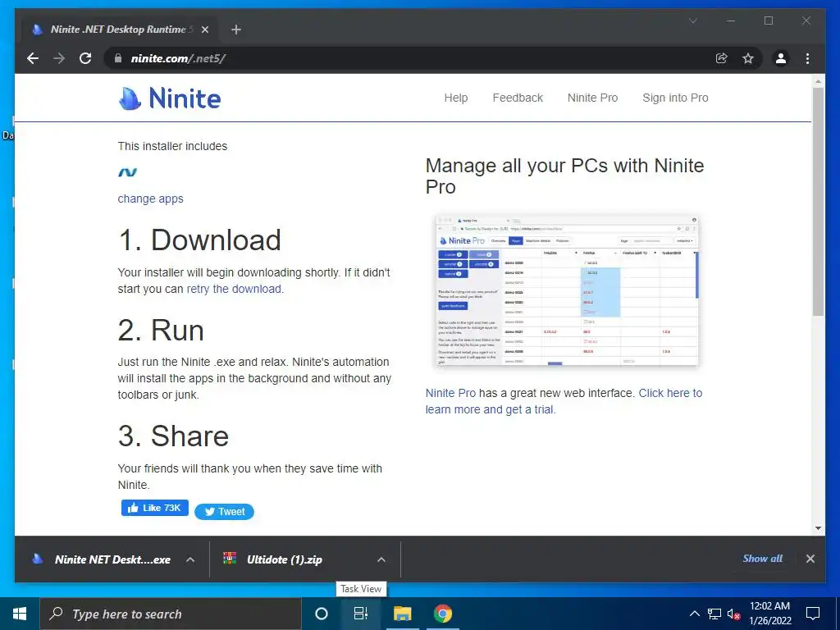Click the Ninite logo
The width and height of the screenshot is (840, 630).
coord(169,98)
